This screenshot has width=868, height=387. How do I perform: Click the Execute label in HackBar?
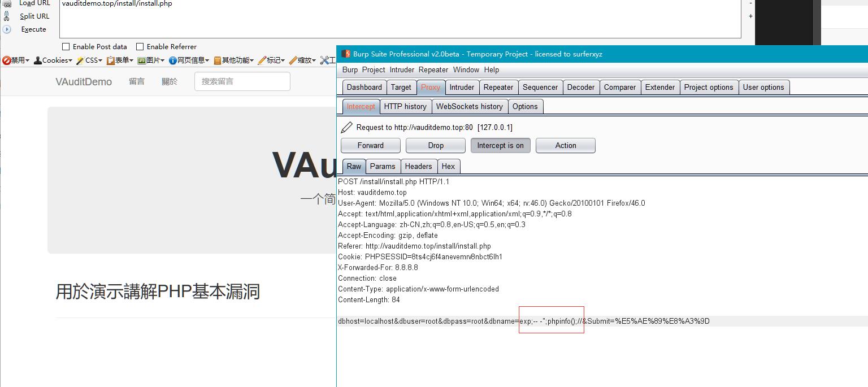[x=34, y=29]
